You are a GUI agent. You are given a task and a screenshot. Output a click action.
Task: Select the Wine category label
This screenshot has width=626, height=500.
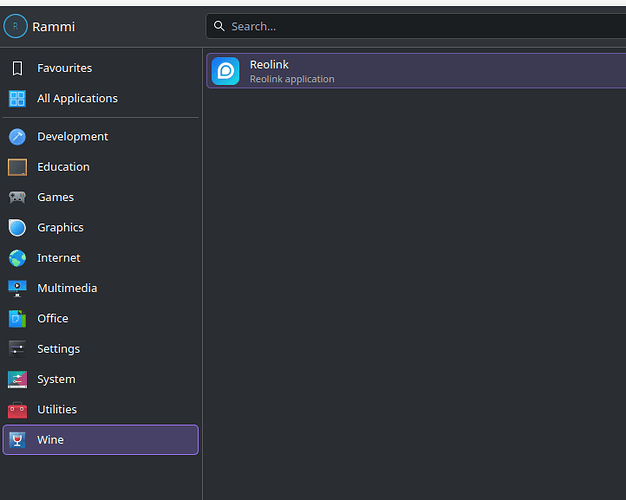50,440
